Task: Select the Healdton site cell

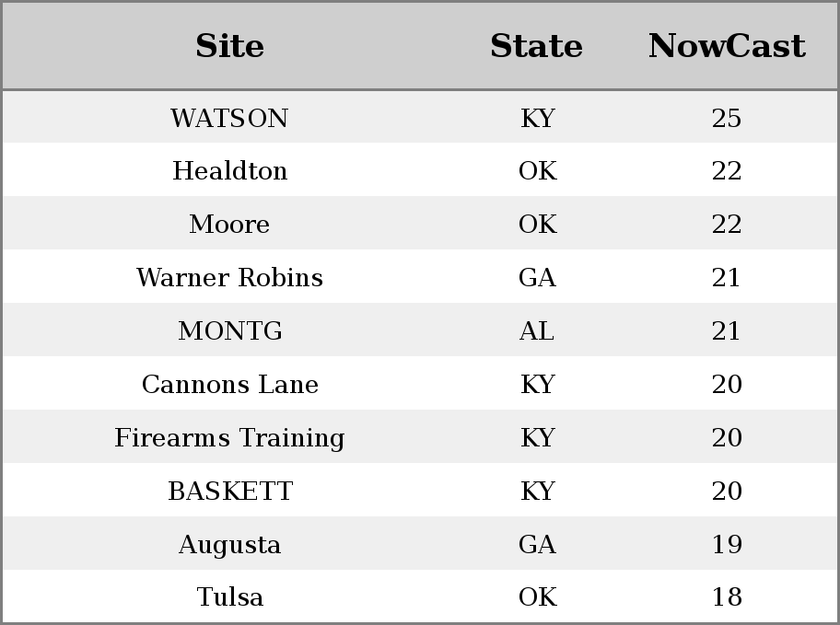Action: tap(230, 171)
